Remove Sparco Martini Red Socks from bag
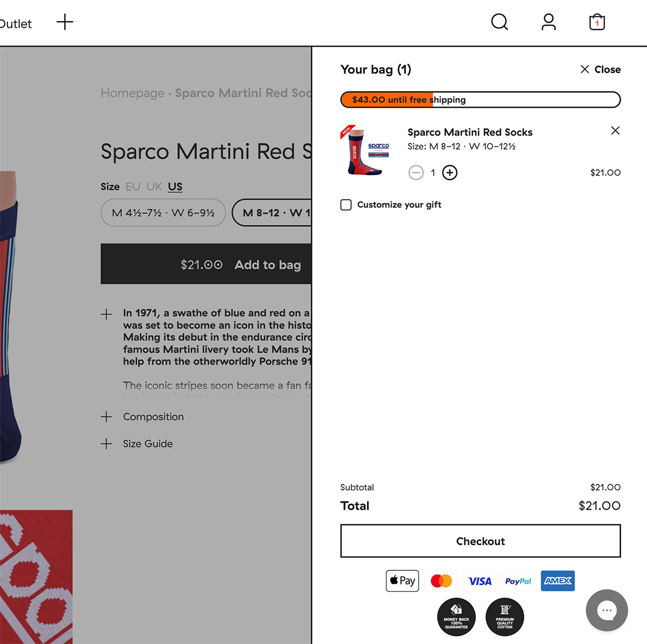The image size is (647, 644). click(x=615, y=131)
